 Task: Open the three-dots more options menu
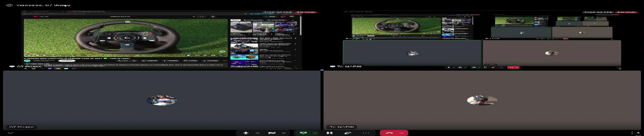click(x=366, y=133)
